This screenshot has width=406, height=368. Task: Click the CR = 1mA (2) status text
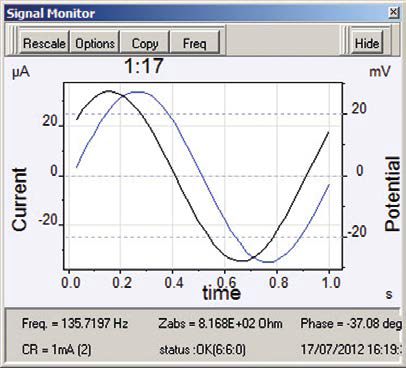pos(56,350)
